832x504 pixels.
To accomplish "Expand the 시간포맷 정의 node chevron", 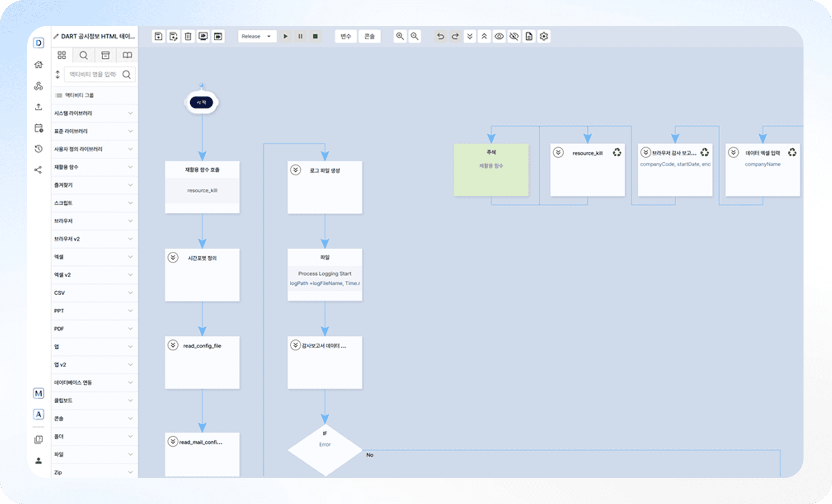I will (173, 258).
